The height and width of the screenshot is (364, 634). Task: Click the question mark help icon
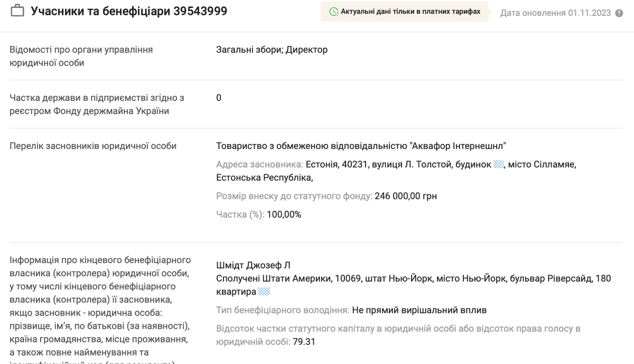pyautogui.click(x=619, y=13)
